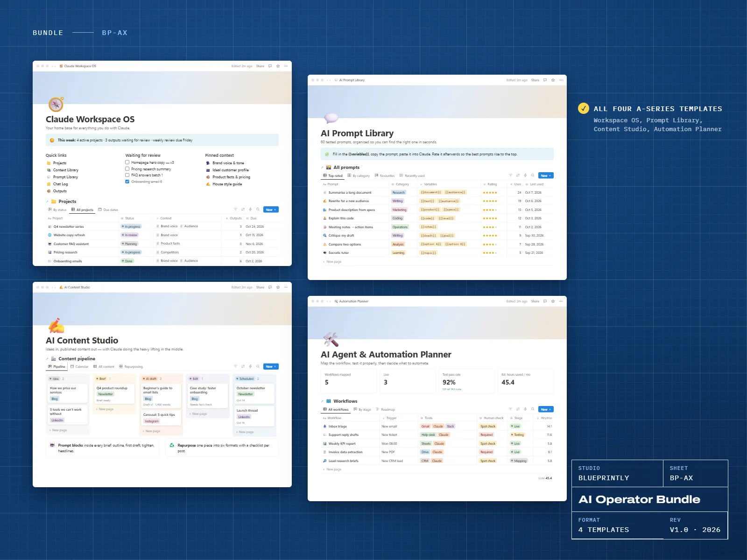Open Workflows database via arrow next to heading

[322, 401]
